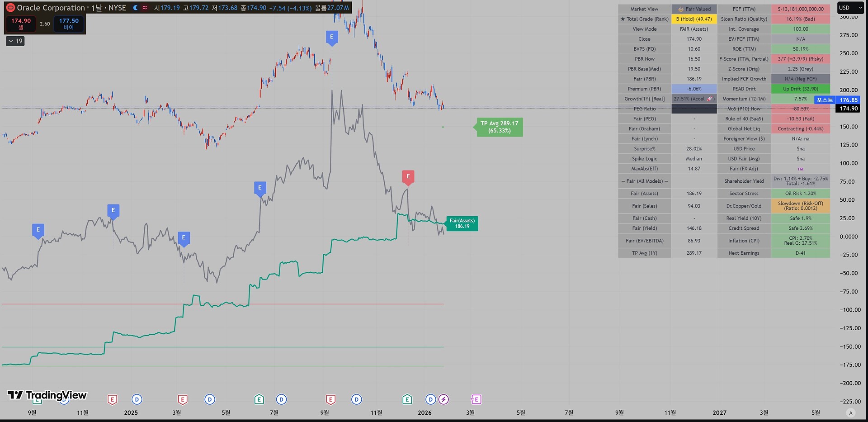The height and width of the screenshot is (422, 868).
Task: Click the '86.93' Fair (EV/EBITDA) cell
Action: [694, 241]
